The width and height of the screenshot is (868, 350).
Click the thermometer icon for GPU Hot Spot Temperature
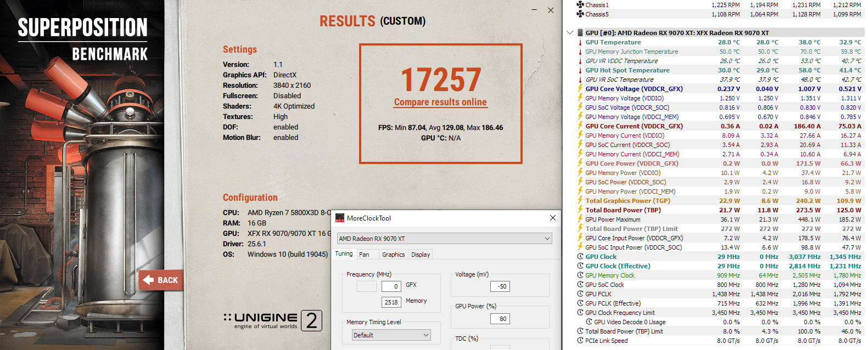(580, 70)
